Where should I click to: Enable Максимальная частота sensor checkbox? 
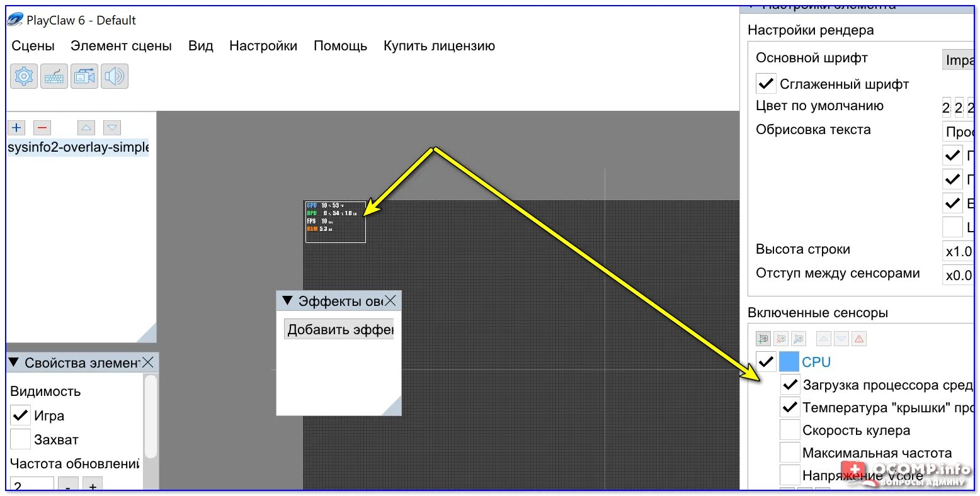pyautogui.click(x=790, y=453)
